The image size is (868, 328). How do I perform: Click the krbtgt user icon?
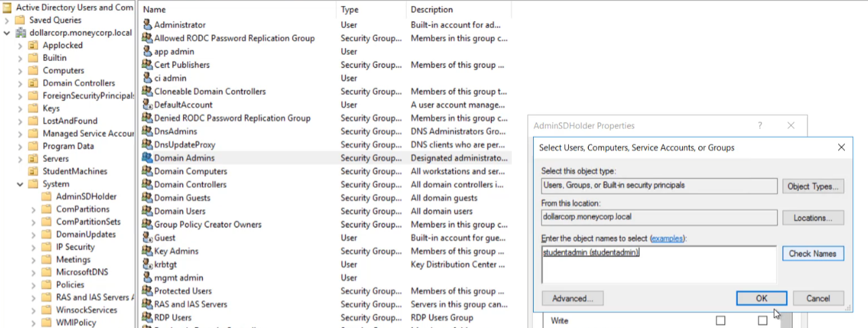147,264
